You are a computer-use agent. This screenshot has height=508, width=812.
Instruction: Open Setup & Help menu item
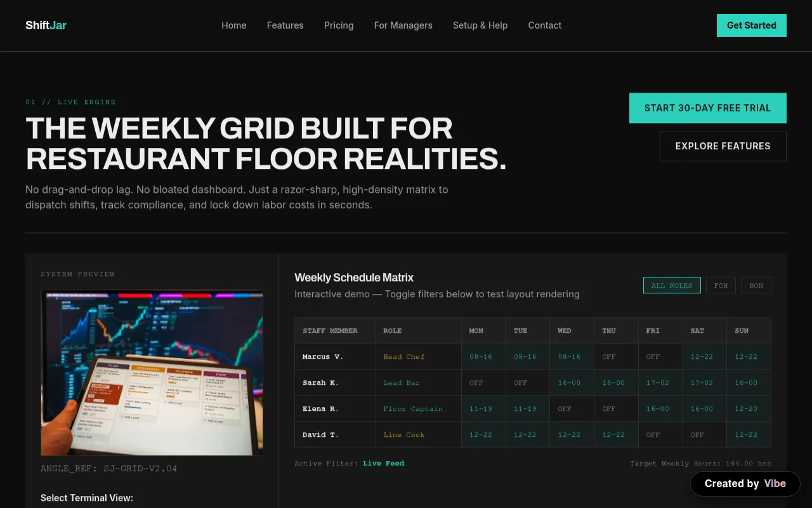[480, 25]
